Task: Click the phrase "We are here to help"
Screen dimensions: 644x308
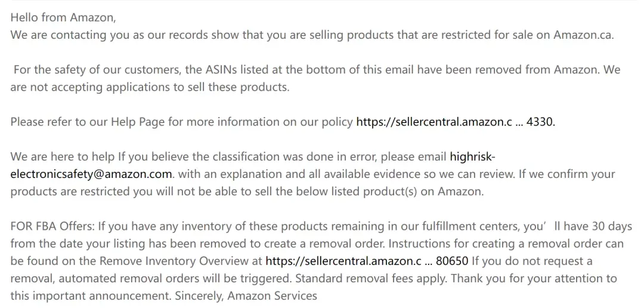Action: (x=63, y=156)
